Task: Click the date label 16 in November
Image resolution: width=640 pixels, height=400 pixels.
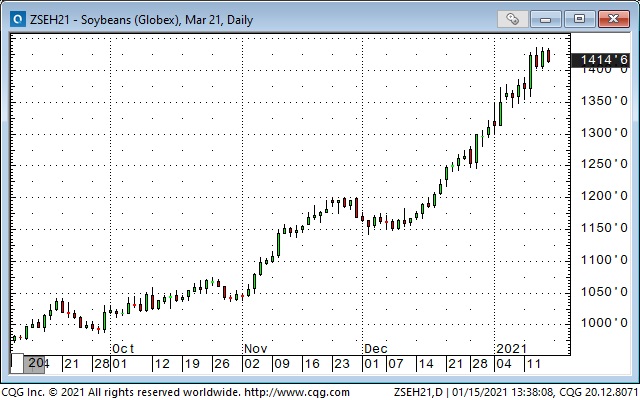Action: pos(312,364)
